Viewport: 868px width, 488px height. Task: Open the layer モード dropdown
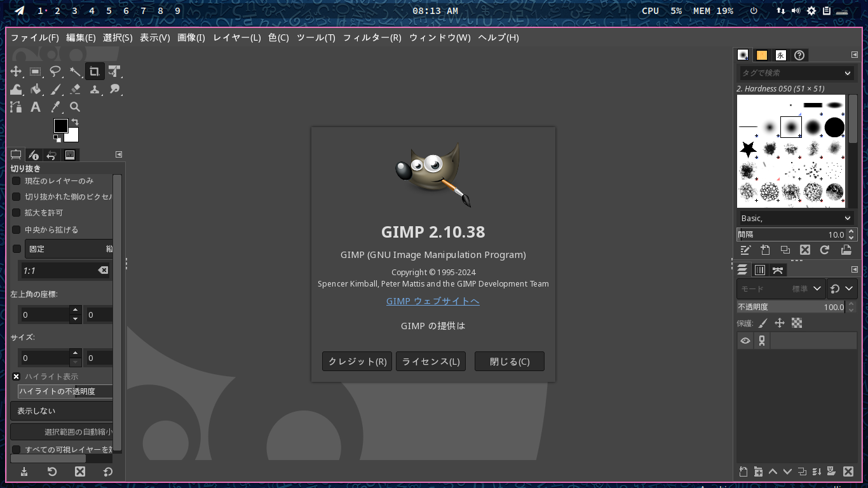point(781,288)
